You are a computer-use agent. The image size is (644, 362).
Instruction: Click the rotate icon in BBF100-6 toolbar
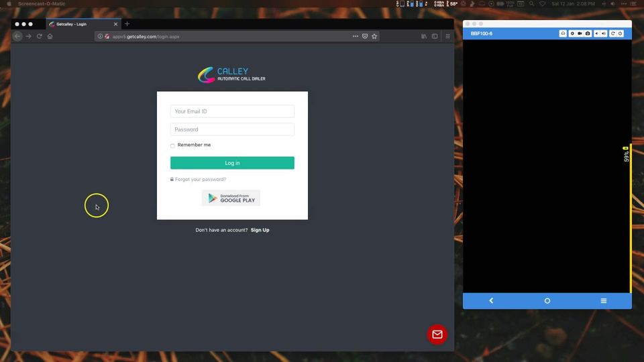(612, 34)
